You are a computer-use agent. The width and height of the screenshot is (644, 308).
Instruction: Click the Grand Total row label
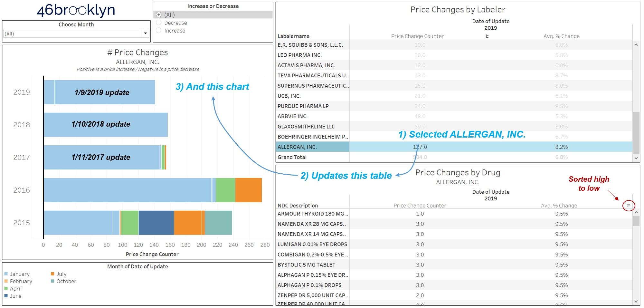(292, 157)
